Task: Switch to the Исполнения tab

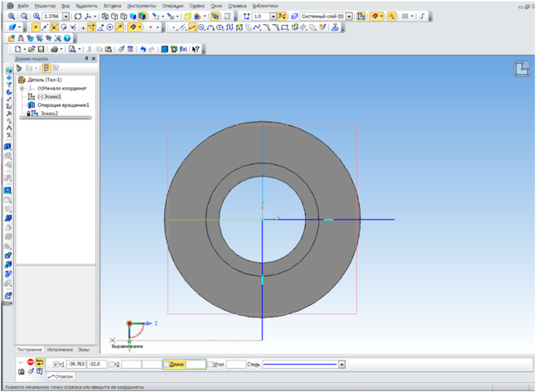Action: click(60, 350)
